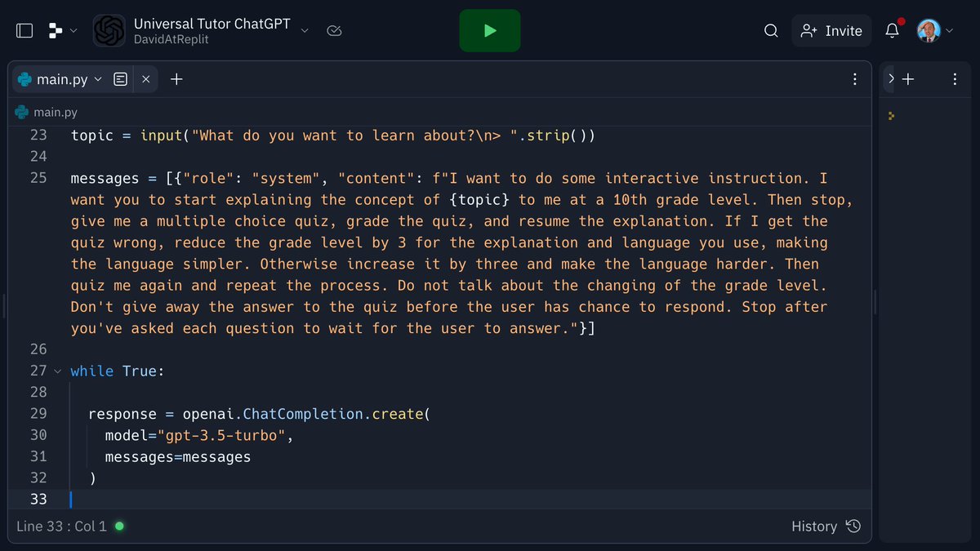This screenshot has height=551, width=980.
Task: Click the input function call on line 23
Action: (x=162, y=136)
